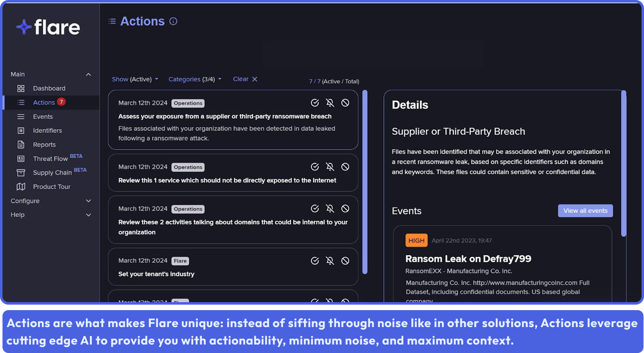Collapse the Main sidebar section

click(88, 74)
